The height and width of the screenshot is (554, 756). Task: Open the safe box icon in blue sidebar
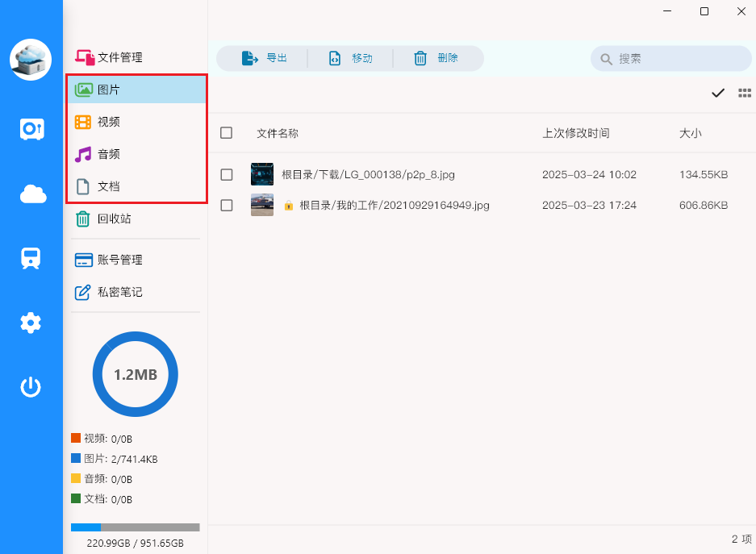[31, 129]
